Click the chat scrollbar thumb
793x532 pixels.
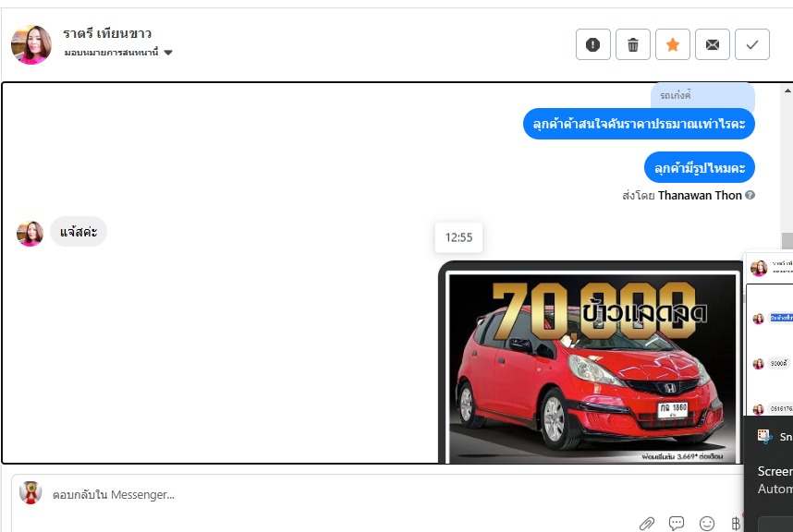pyautogui.click(x=787, y=240)
